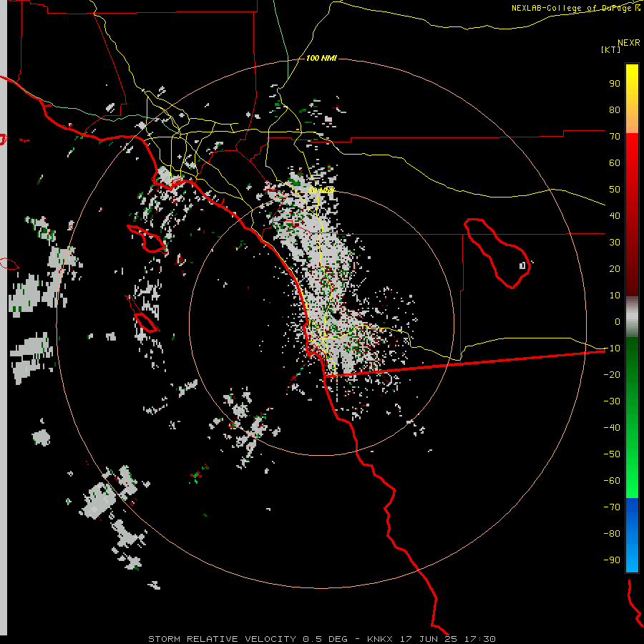Click the 50 NMI range ring label

(321, 190)
